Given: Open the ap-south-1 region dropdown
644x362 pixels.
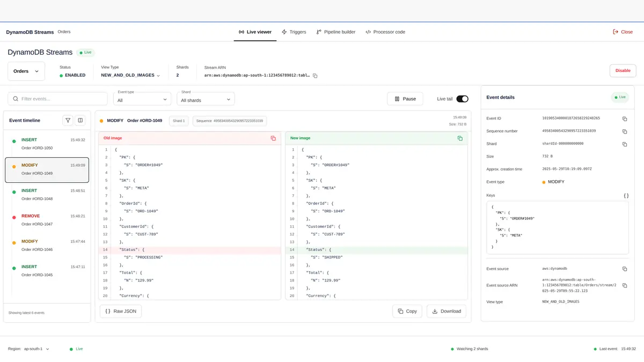Looking at the screenshot, I should pyautogui.click(x=36, y=349).
